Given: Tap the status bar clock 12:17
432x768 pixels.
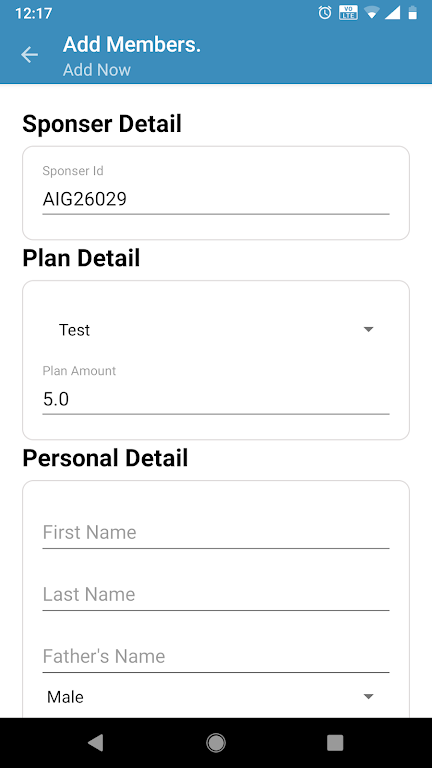Looking at the screenshot, I should (x=33, y=13).
